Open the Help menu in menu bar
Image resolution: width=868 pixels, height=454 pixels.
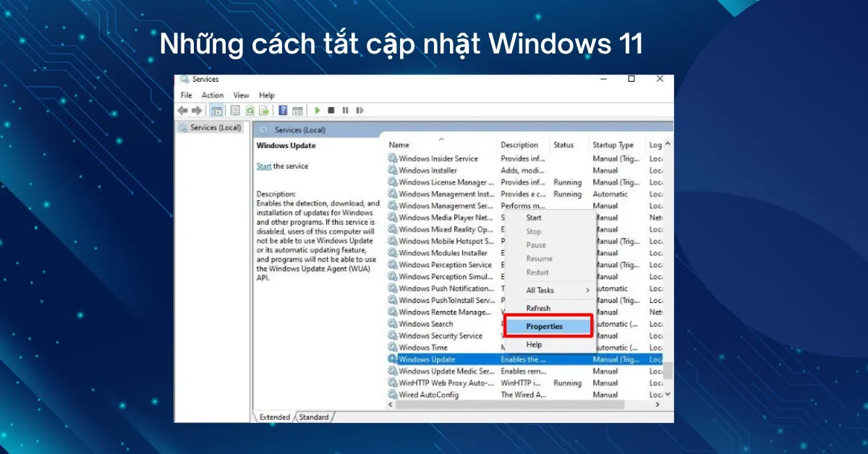point(267,95)
